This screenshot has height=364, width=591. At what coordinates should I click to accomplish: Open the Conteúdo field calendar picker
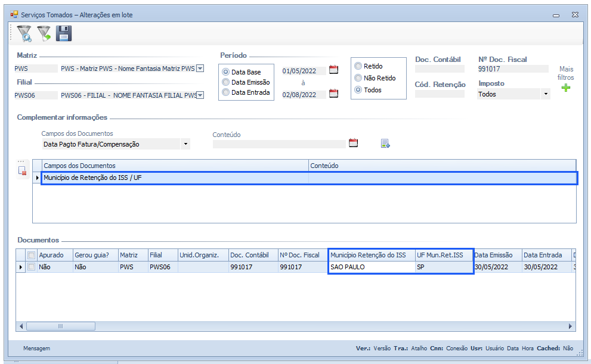353,143
